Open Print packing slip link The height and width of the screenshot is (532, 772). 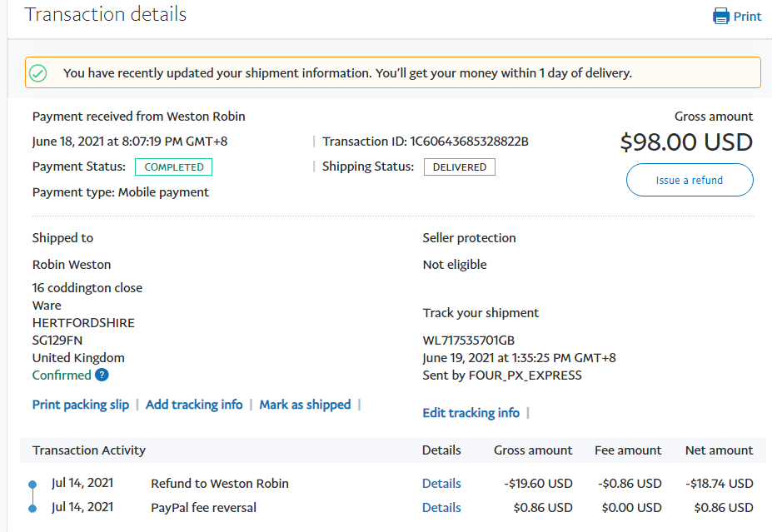point(81,405)
